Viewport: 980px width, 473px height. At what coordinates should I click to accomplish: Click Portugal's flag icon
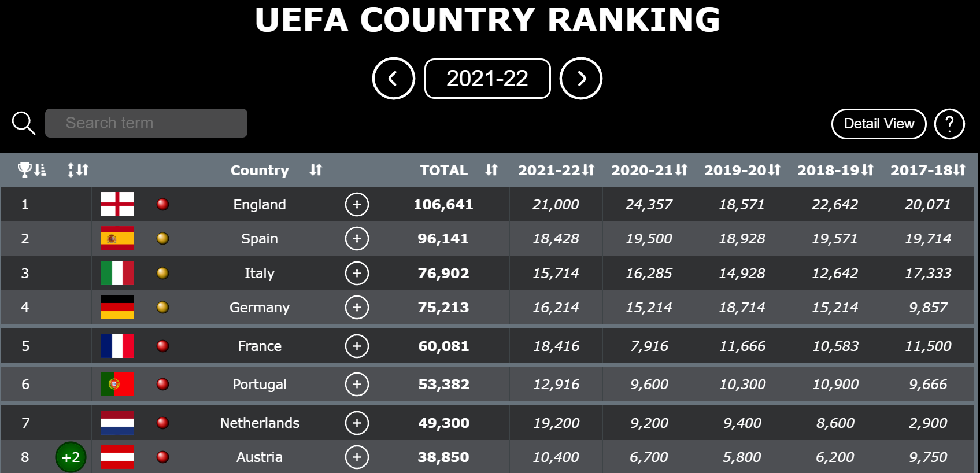[x=117, y=384]
